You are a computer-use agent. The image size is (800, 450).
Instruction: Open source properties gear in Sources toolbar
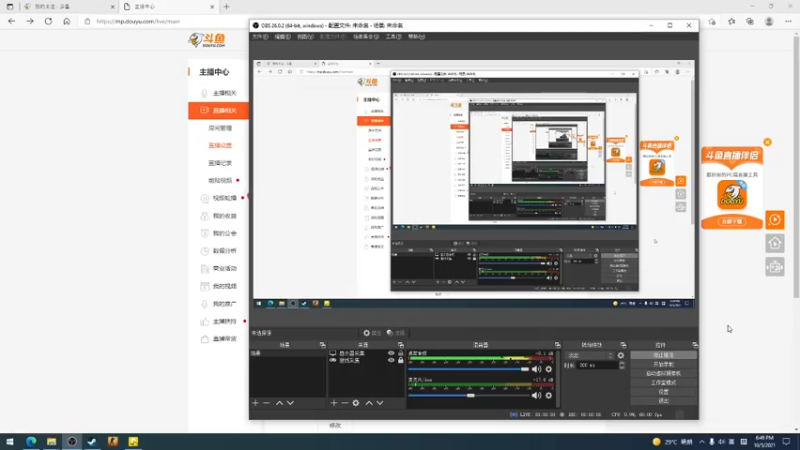click(x=356, y=403)
